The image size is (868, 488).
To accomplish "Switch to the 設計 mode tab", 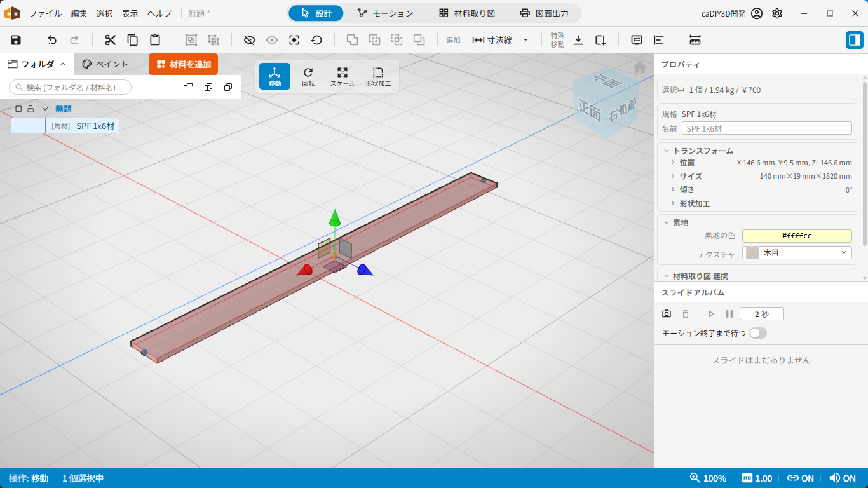I will click(316, 13).
